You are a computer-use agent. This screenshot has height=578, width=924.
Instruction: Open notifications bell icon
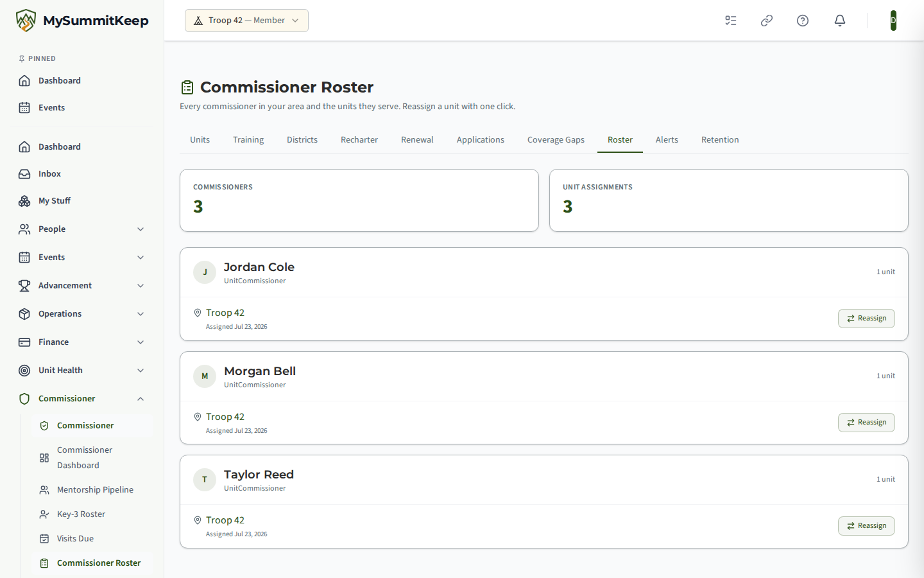coord(840,21)
